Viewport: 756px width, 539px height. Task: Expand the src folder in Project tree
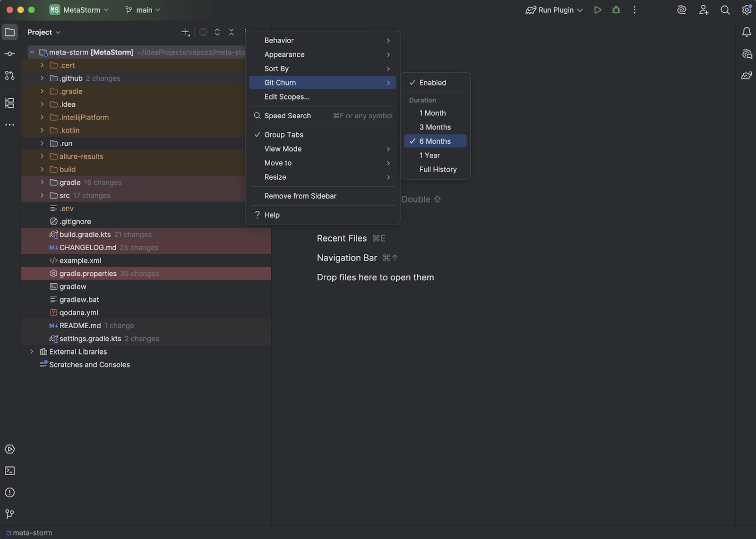point(42,195)
